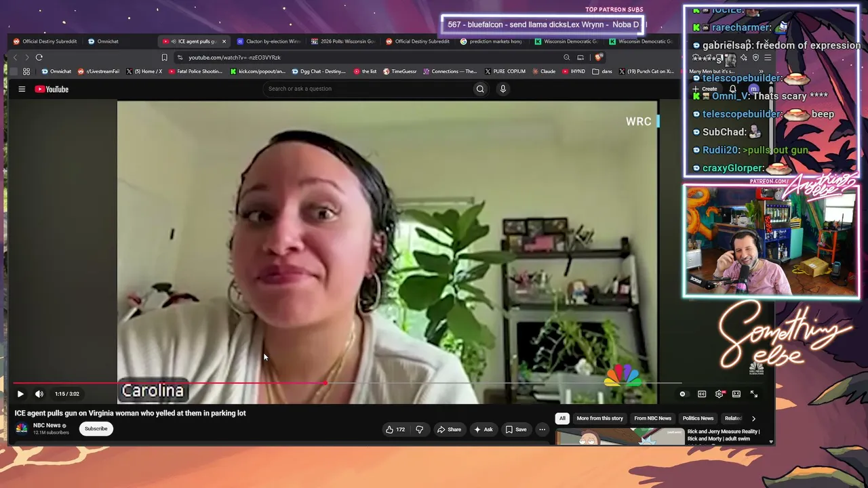
Task: Dislike the video with thumbs down
Action: (420, 429)
